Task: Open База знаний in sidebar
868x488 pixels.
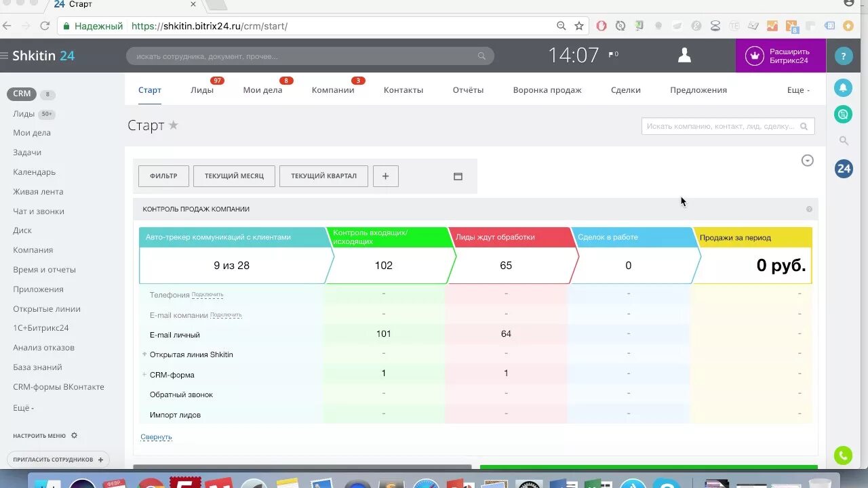Action: click(x=37, y=367)
